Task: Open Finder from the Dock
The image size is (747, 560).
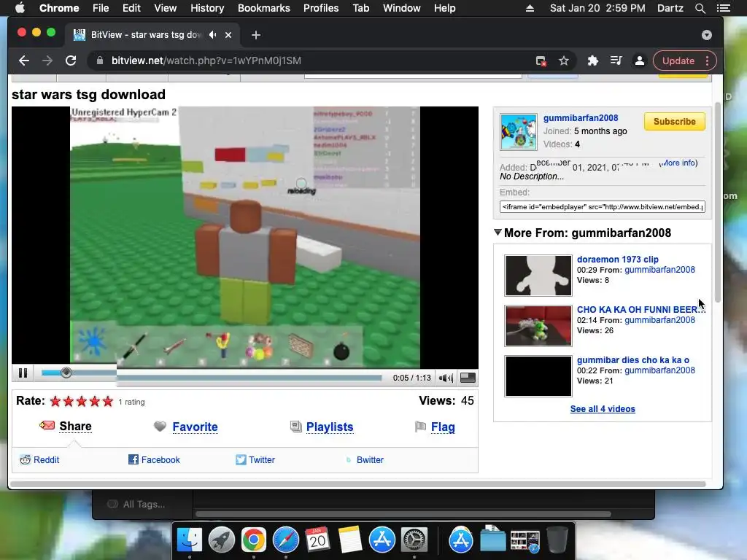Action: pyautogui.click(x=189, y=540)
